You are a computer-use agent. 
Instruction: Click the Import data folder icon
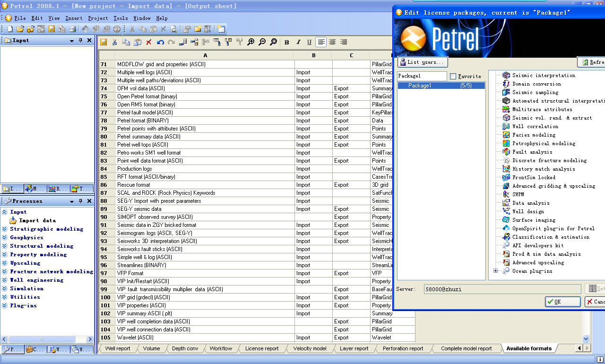click(x=13, y=220)
